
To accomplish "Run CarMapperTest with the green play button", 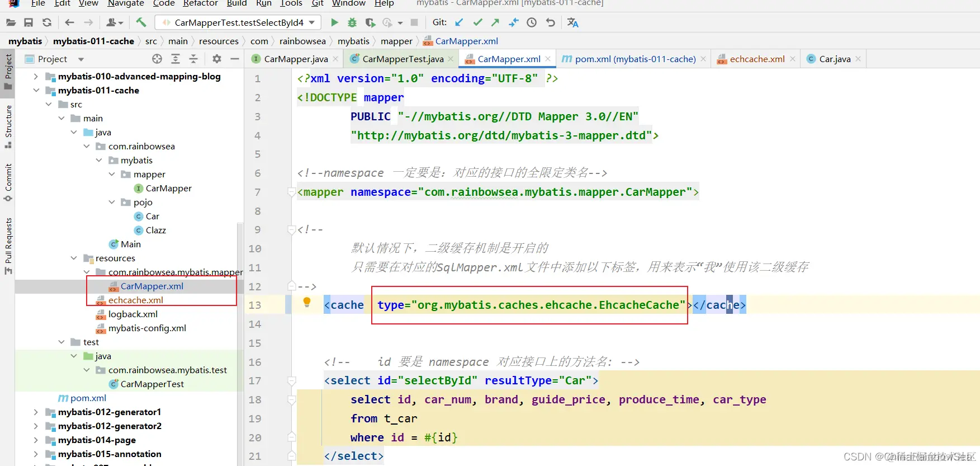I will [334, 22].
